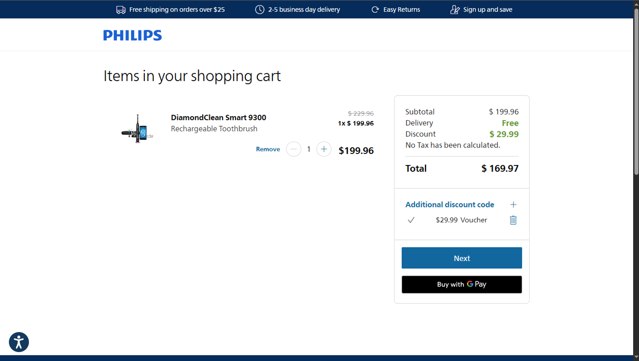Expand additional discount code plus icon

513,205
